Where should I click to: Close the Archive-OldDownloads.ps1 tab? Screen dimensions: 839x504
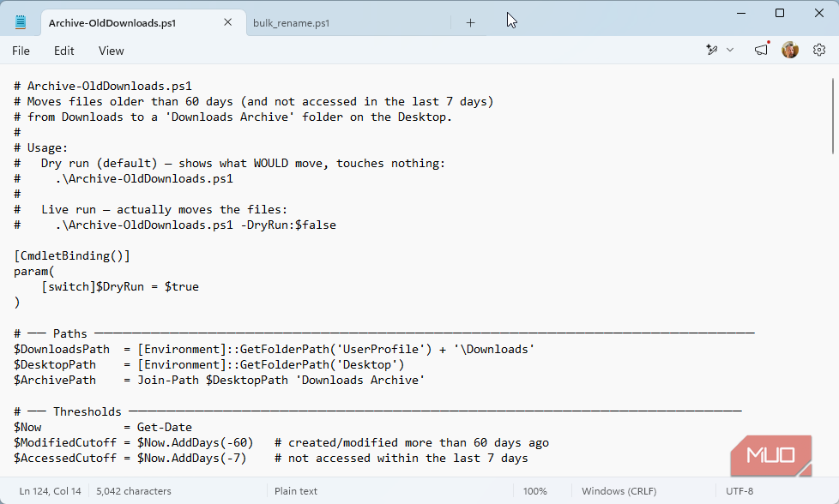[227, 22]
